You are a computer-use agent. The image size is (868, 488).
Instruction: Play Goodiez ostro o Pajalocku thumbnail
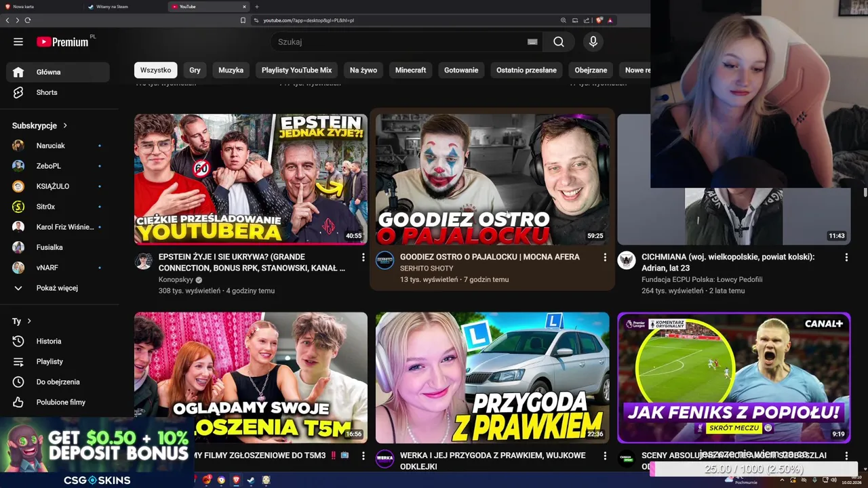[492, 179]
